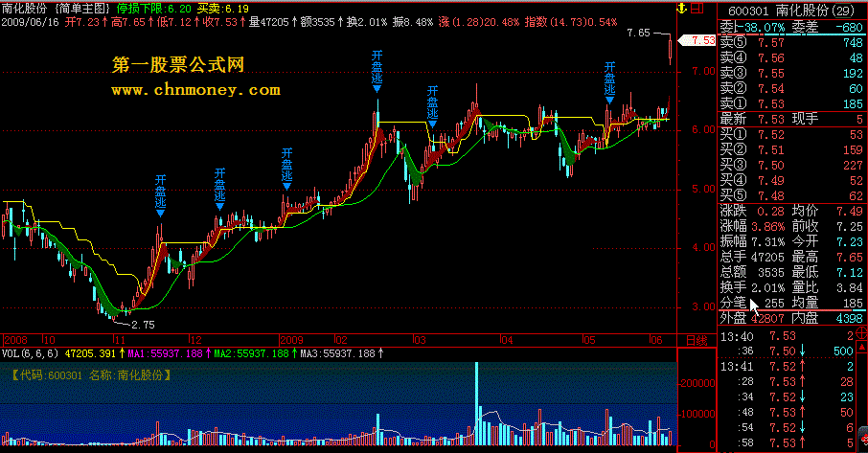
Task: Click the 委差 -680 value
Action: pos(849,27)
